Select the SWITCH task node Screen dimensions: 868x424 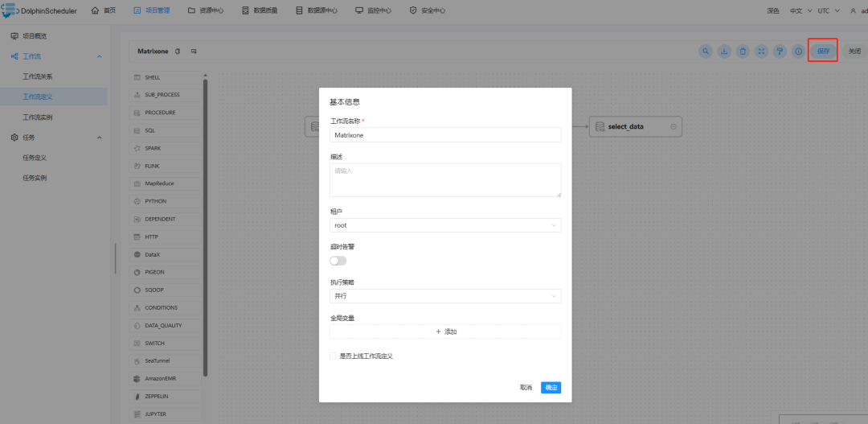(165, 343)
